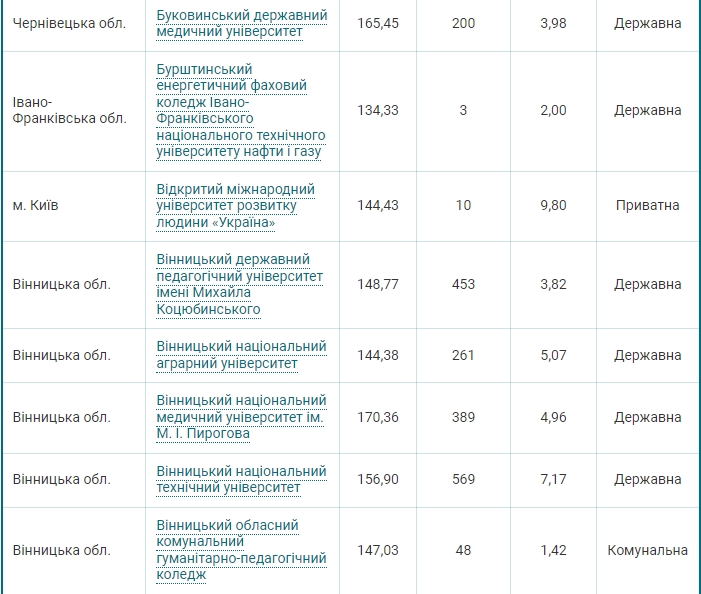Select the 453 count cell
The height and width of the screenshot is (594, 701).
click(463, 284)
